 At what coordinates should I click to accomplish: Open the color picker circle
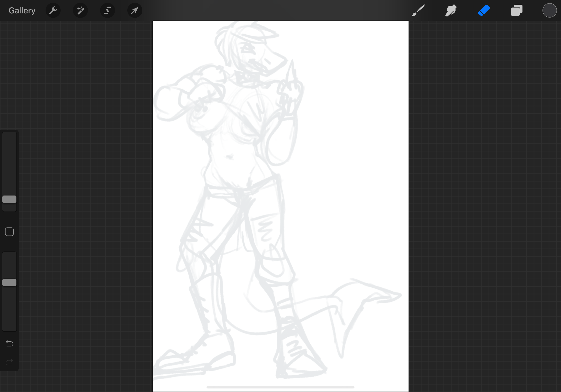pyautogui.click(x=549, y=11)
